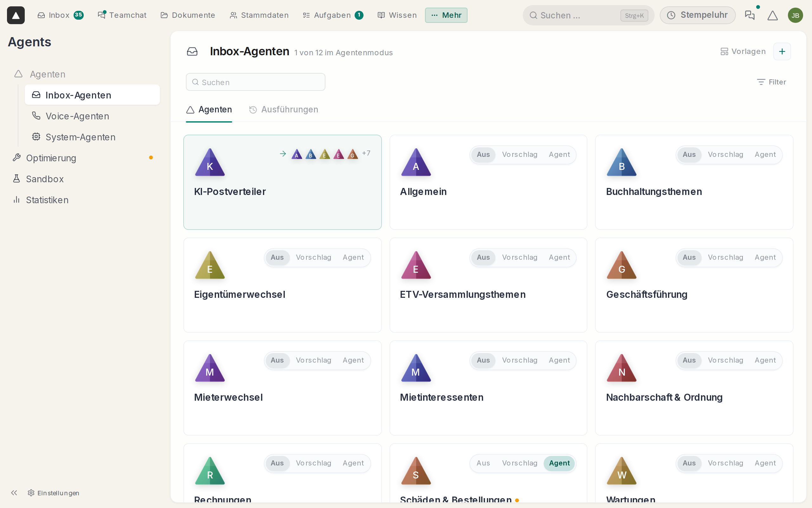Click the global Suchen … search box
The height and width of the screenshot is (508, 812).
588,15
